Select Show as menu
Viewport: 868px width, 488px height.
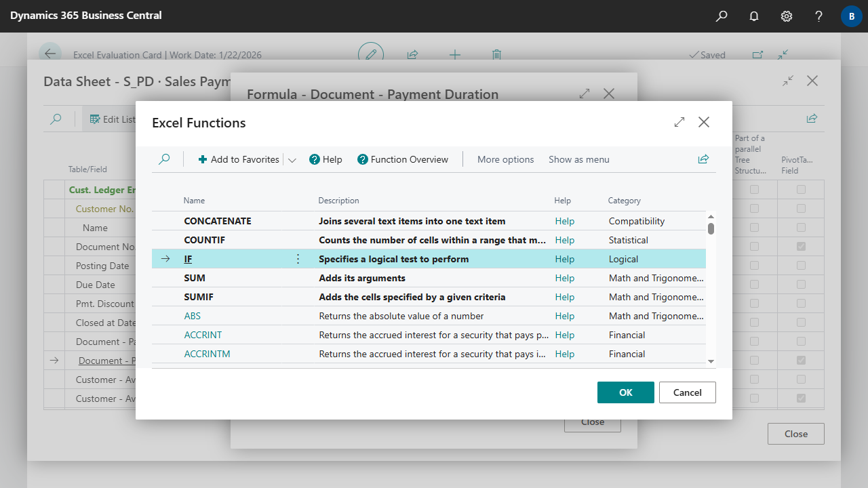tap(579, 159)
